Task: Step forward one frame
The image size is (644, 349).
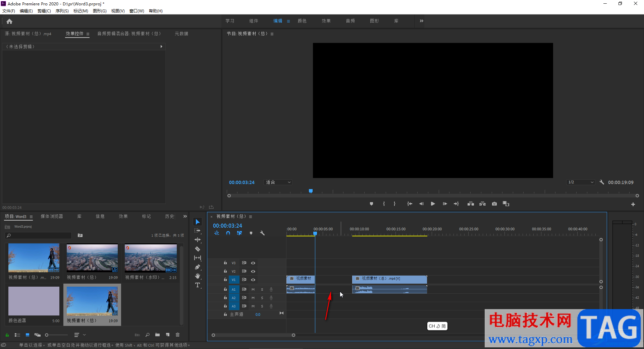Action: [x=445, y=204]
